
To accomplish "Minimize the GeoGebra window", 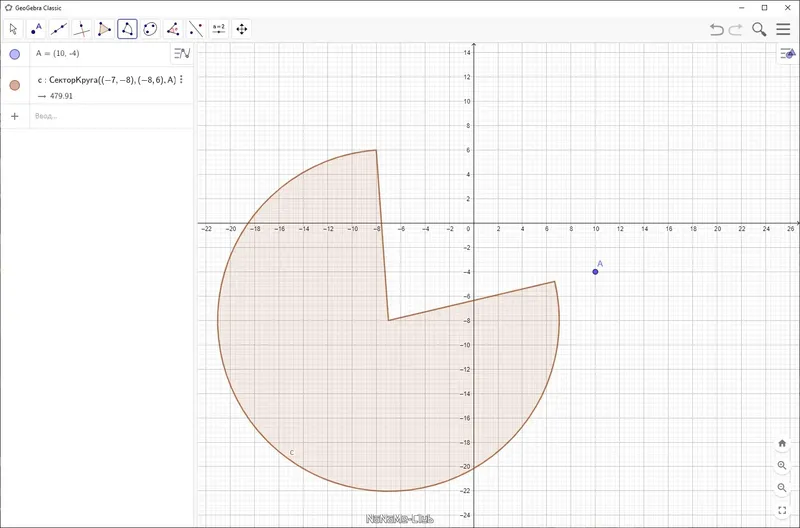I will [x=741, y=8].
